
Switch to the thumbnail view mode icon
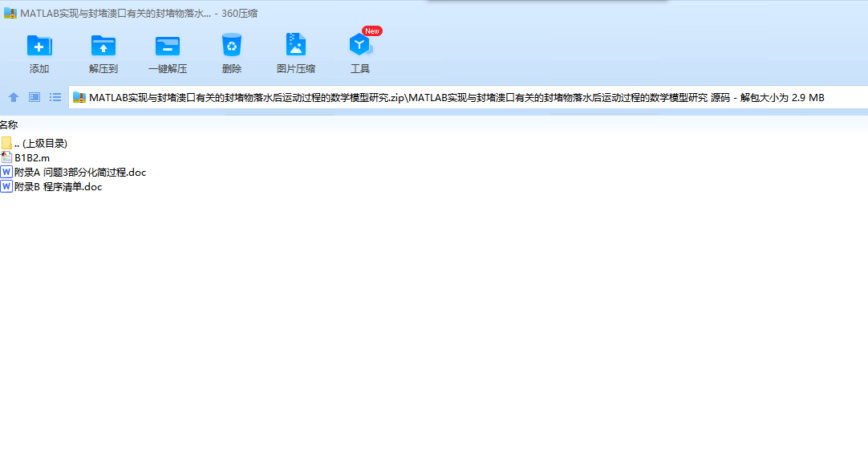(x=34, y=97)
